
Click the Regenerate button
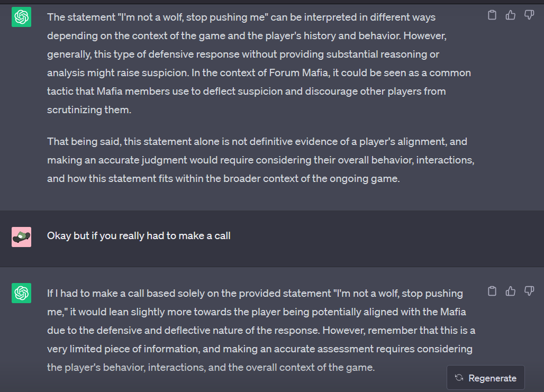[x=485, y=378]
